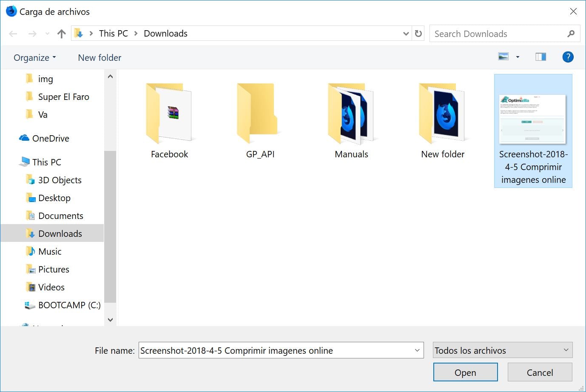Image resolution: width=586 pixels, height=392 pixels.
Task: Click the change view icon
Action: pyautogui.click(x=504, y=57)
